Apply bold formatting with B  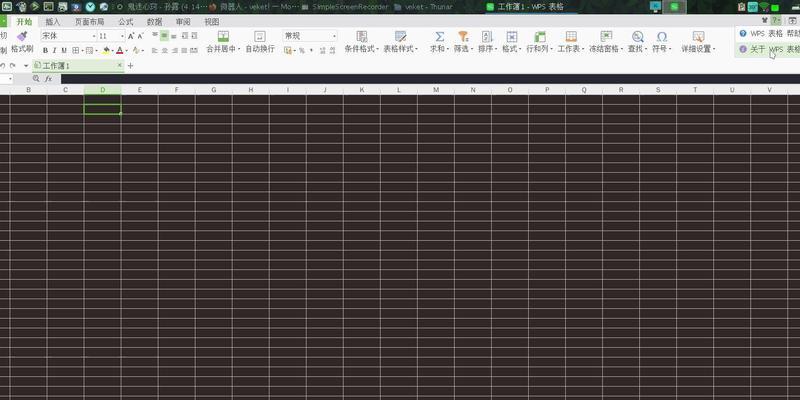click(x=45, y=51)
